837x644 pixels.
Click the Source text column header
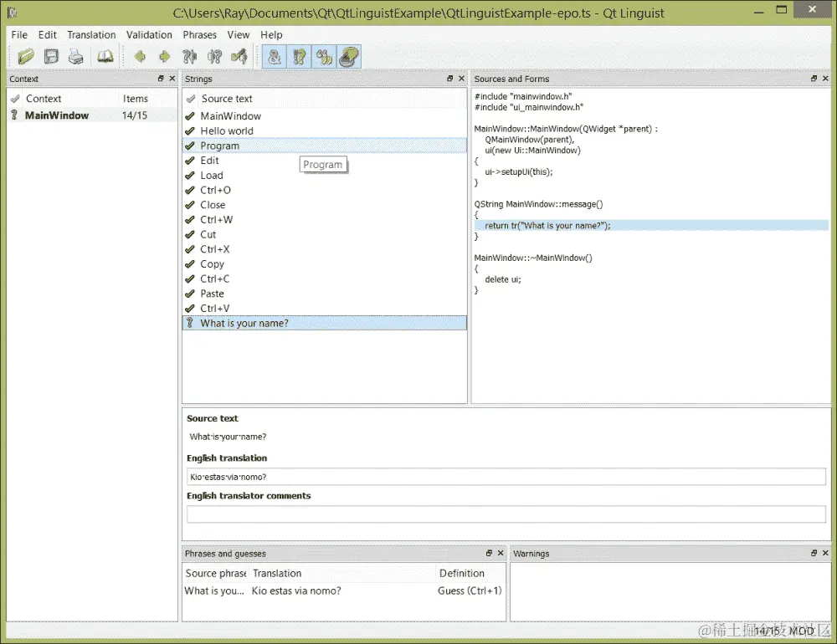click(x=227, y=99)
